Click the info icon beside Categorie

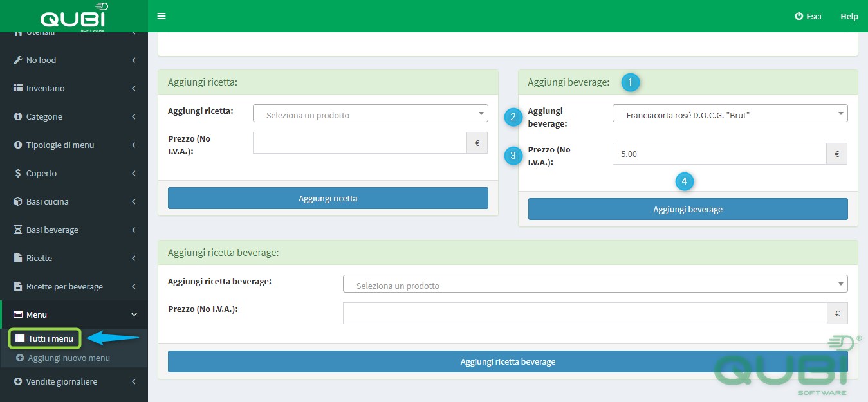(x=18, y=116)
